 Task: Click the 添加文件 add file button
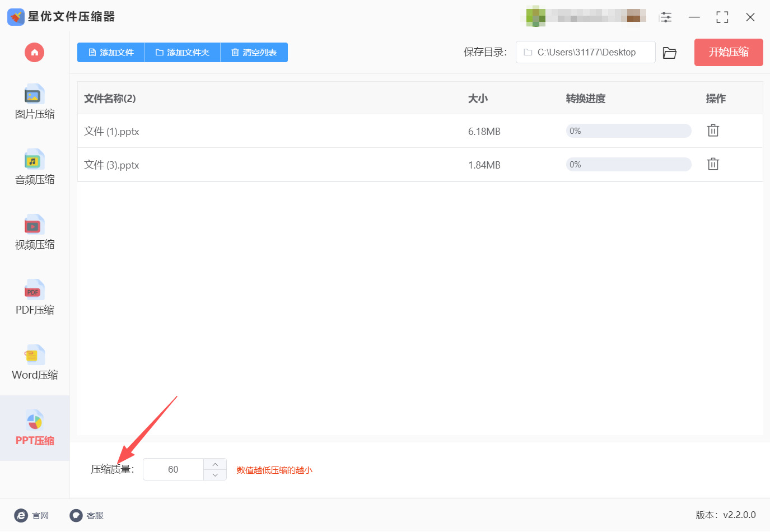(111, 53)
